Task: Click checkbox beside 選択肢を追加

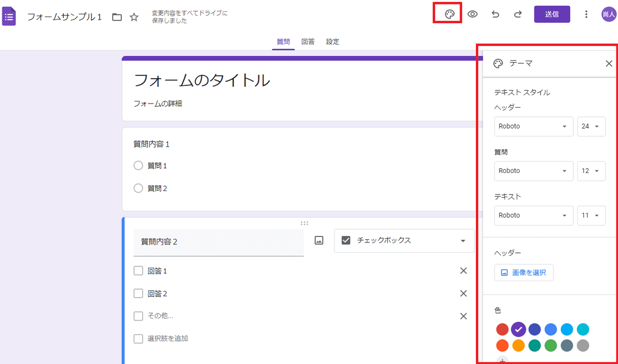Action: click(x=138, y=339)
